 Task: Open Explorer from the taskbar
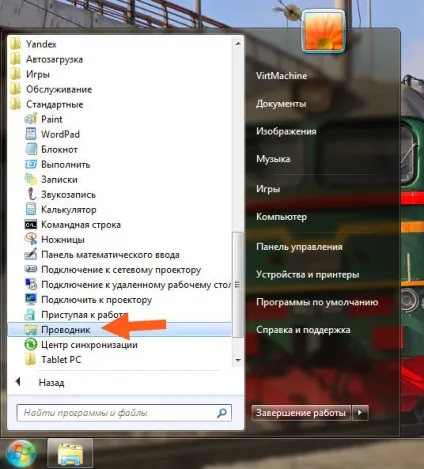pos(70,453)
